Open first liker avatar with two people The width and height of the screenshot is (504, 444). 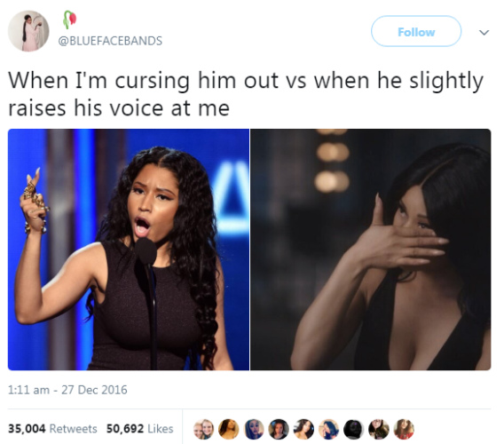[x=203, y=429]
